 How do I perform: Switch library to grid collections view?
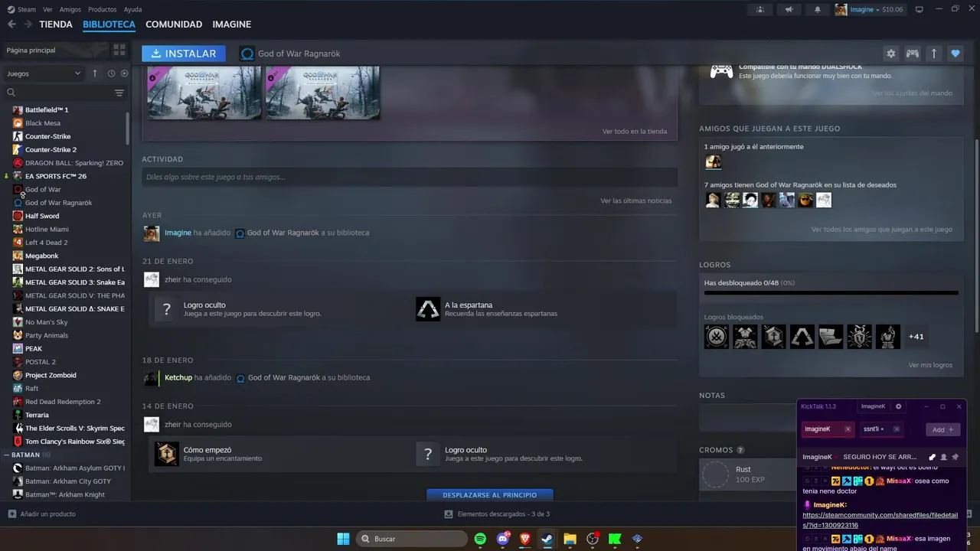[x=119, y=50]
